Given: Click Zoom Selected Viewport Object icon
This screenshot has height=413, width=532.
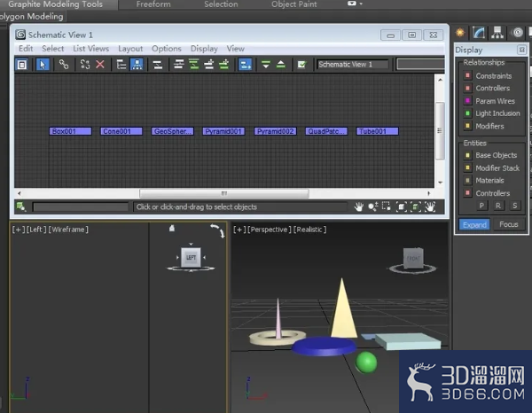Looking at the screenshot, I should pos(21,206).
